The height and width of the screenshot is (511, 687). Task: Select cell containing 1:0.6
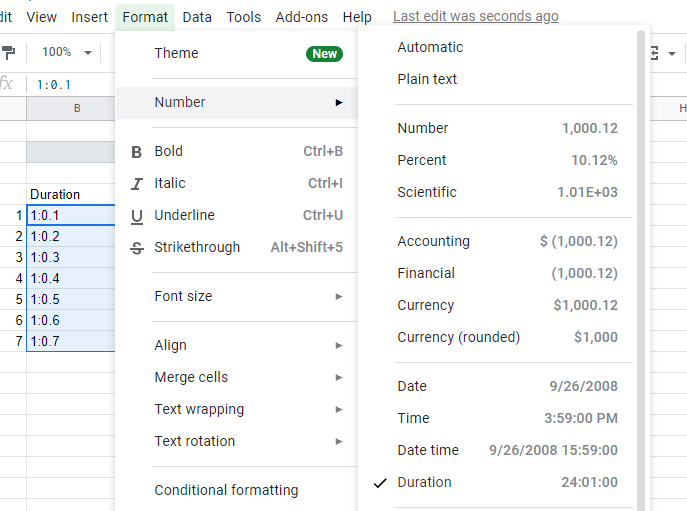pos(71,320)
